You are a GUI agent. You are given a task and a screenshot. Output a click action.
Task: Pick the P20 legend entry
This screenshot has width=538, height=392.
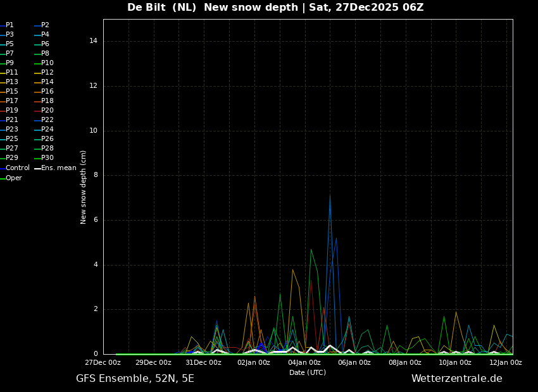(x=44, y=111)
